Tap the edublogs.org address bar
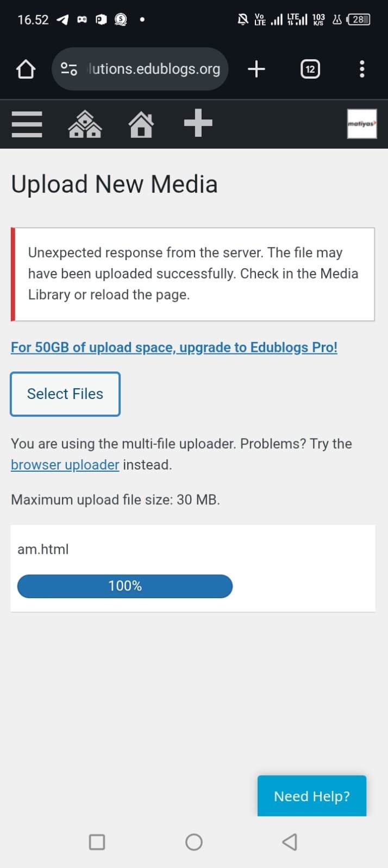This screenshot has width=388, height=868. (155, 69)
